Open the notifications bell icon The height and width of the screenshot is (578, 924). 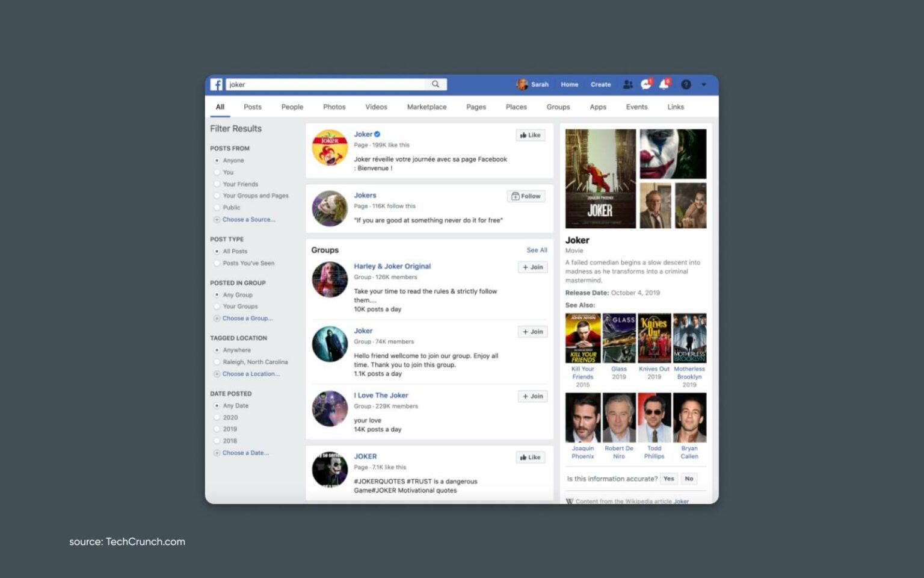pyautogui.click(x=664, y=85)
